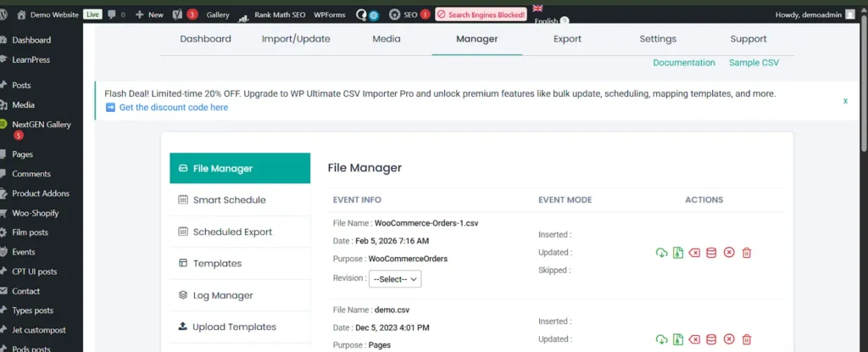This screenshot has width=868, height=352.
Task: Click the UK flag language icon
Action: pyautogui.click(x=537, y=8)
